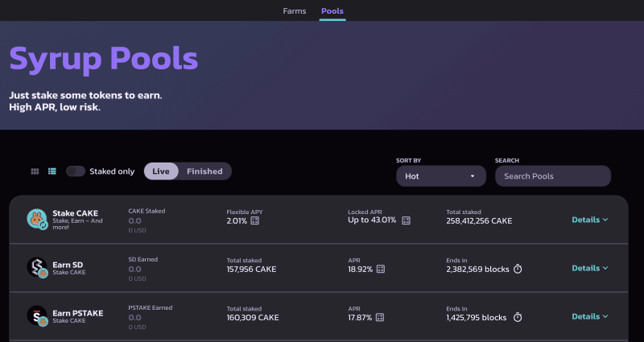Image resolution: width=644 pixels, height=342 pixels.
Task: Open the Sort By Hot dropdown
Action: coord(441,176)
